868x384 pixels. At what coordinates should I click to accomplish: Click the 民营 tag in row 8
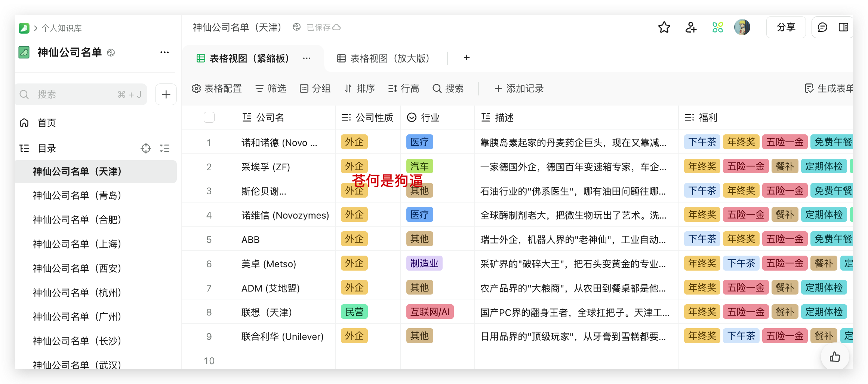(354, 312)
